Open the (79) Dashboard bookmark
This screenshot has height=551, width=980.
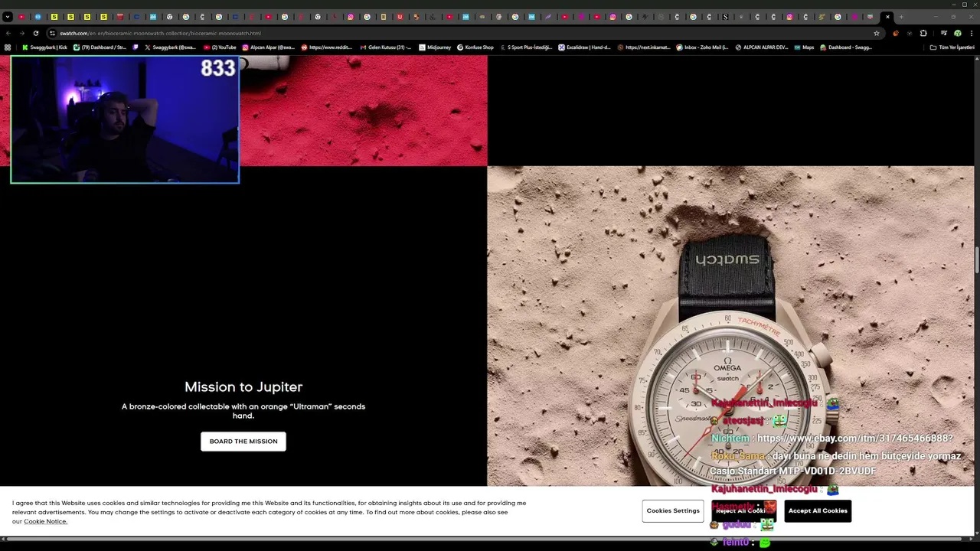100,47
